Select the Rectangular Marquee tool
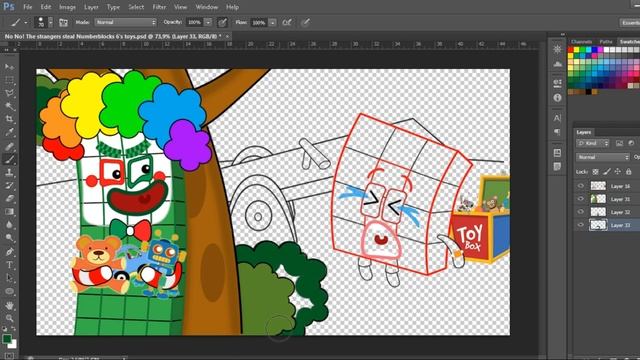The image size is (640, 360). [9, 80]
